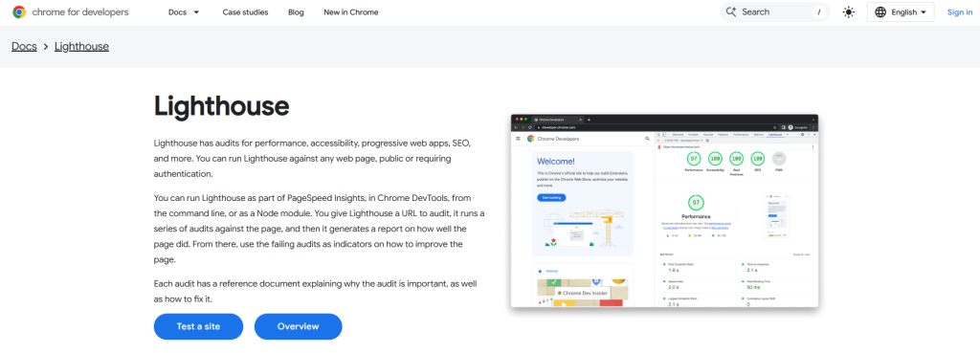The image size is (980, 353).
Task: Click the Overview button
Action: (299, 326)
